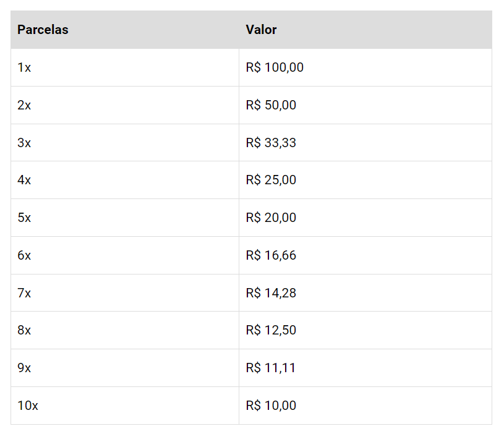Click the 3x installment cell

(x=125, y=143)
